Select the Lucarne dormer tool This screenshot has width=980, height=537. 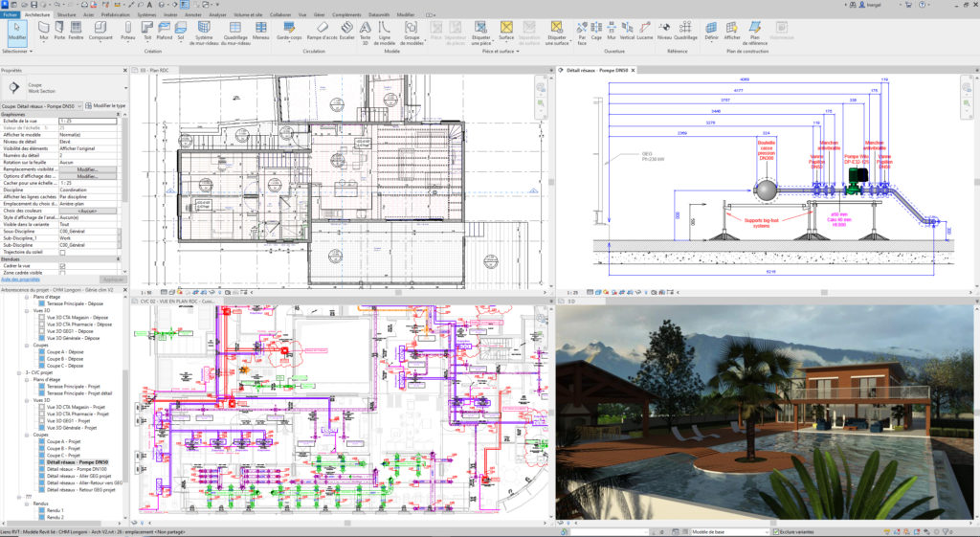645,31
